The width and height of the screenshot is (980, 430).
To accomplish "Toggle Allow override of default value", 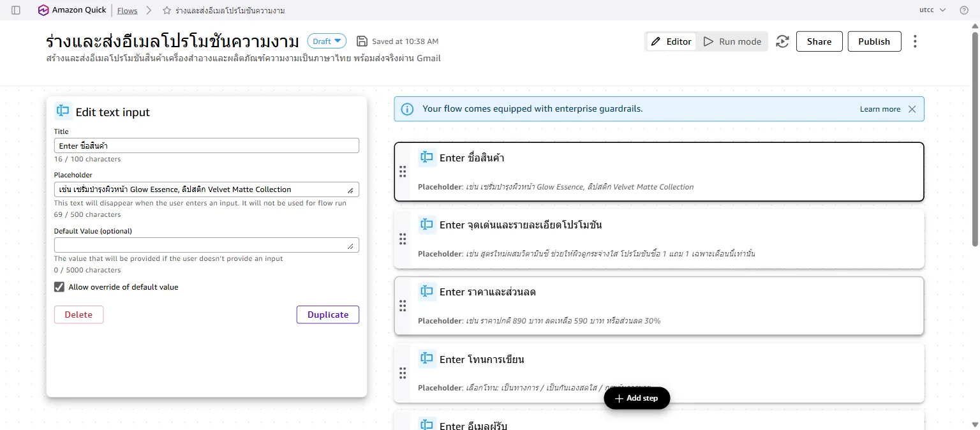I will click(x=59, y=287).
